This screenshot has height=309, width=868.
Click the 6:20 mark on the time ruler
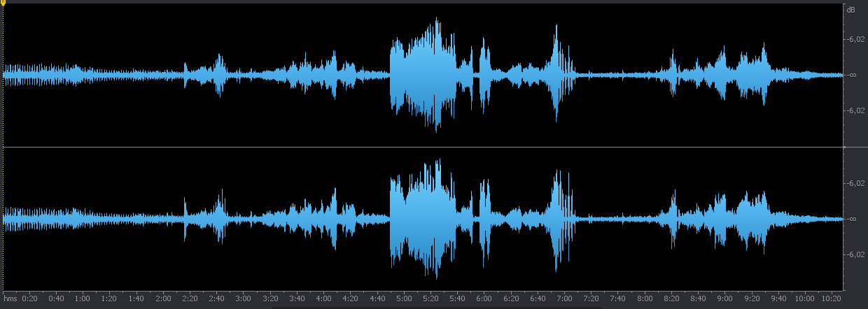pyautogui.click(x=510, y=299)
